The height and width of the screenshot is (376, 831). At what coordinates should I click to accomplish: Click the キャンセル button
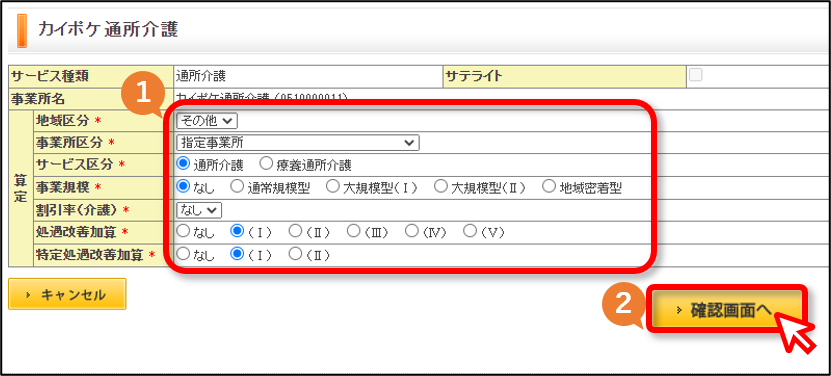tap(67, 294)
